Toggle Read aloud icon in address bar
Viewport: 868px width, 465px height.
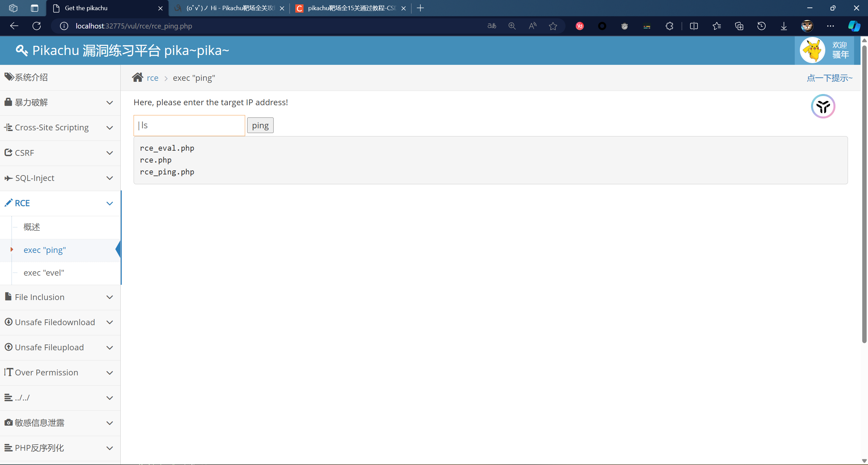[532, 26]
